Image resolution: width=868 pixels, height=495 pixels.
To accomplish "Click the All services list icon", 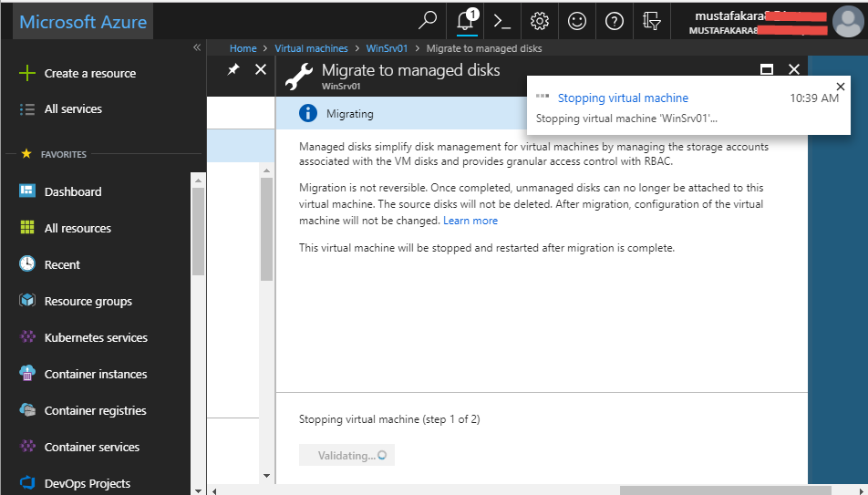I will [27, 109].
